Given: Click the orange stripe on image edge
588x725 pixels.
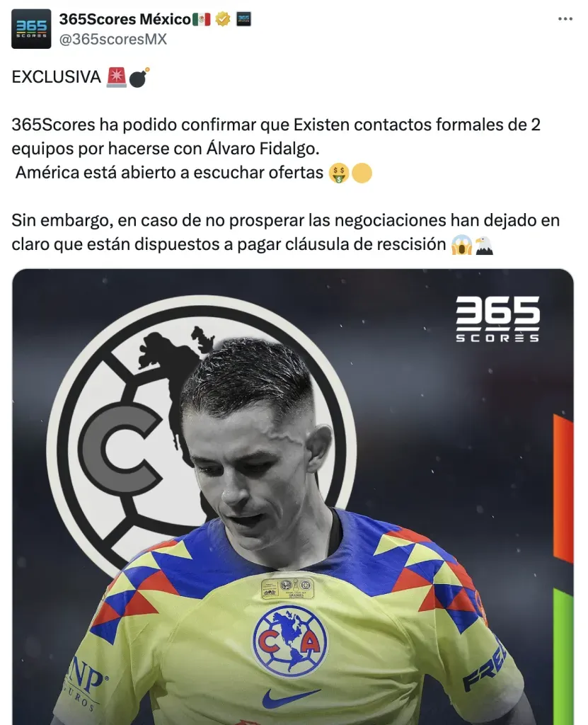Looking at the screenshot, I should click(563, 489).
